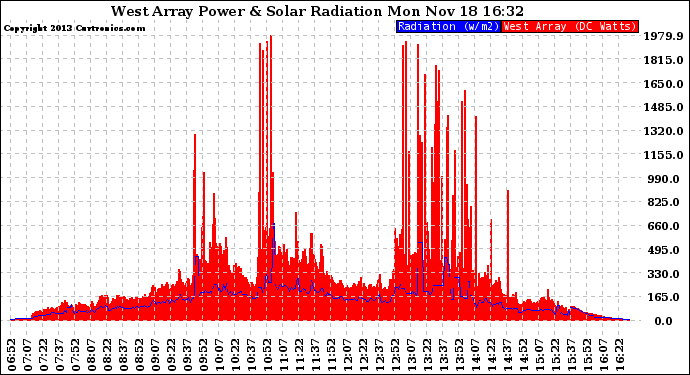Click the y-axis value 1320.0
This screenshot has width=690, height=375.
pos(663,131)
